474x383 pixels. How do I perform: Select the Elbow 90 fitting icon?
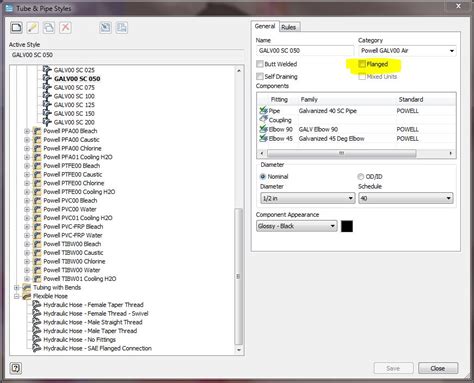coord(263,129)
